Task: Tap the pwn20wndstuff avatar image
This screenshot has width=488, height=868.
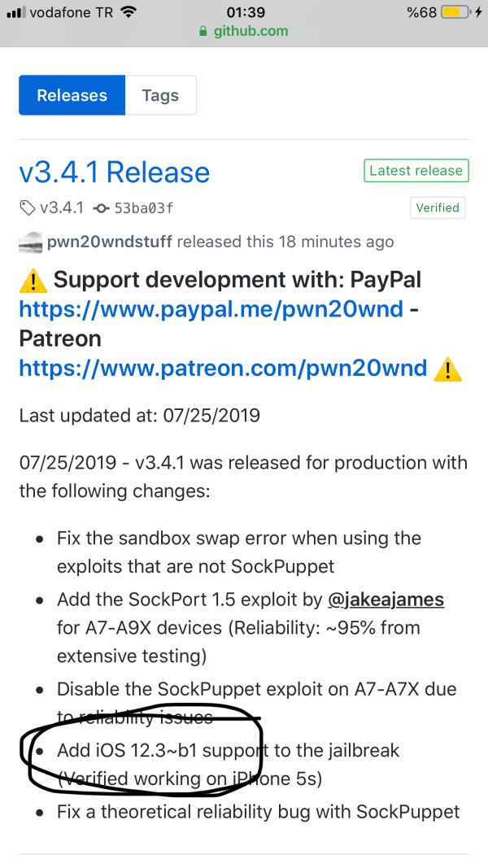Action: 31,242
